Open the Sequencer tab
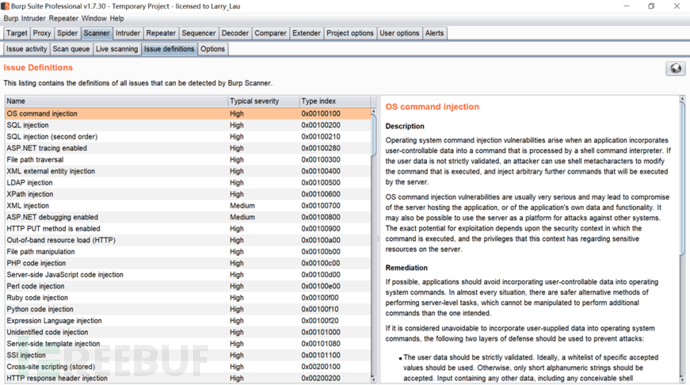 tap(198, 33)
